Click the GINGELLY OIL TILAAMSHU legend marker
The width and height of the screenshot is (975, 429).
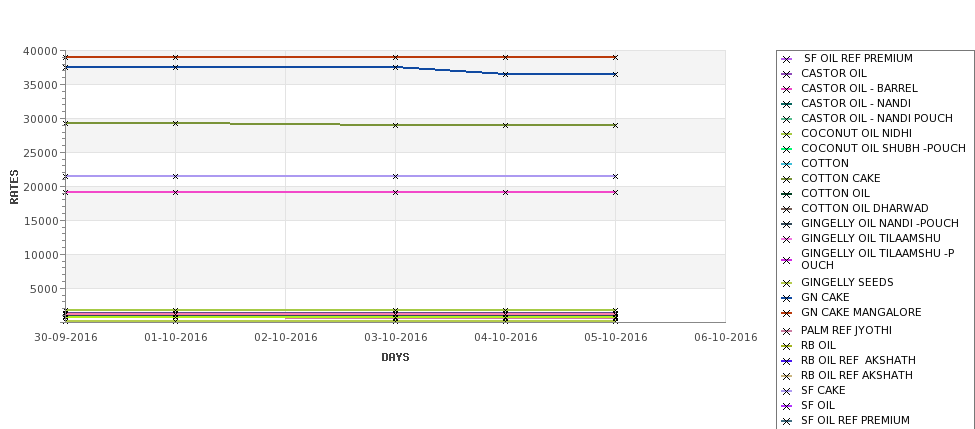point(786,239)
